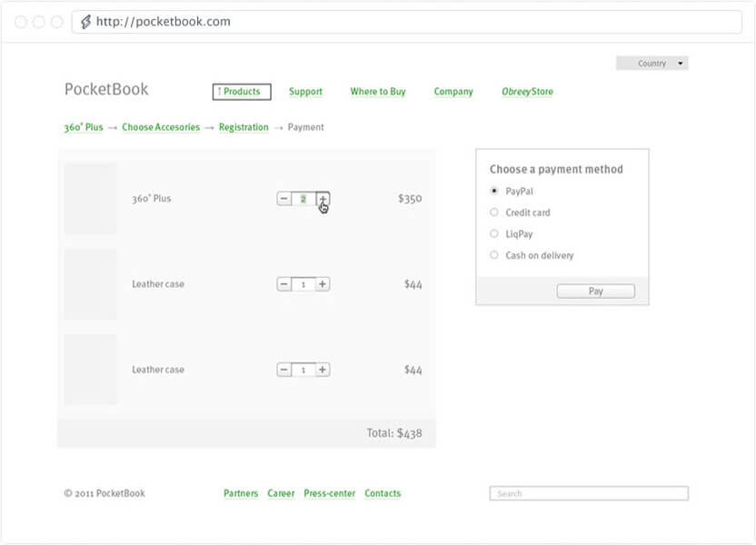Increase quantity of 360° Plus
The width and height of the screenshot is (756, 545).
(323, 199)
